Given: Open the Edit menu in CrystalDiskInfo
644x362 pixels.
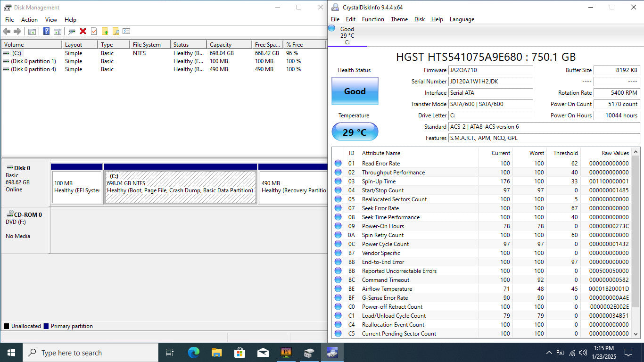Looking at the screenshot, I should point(351,19).
